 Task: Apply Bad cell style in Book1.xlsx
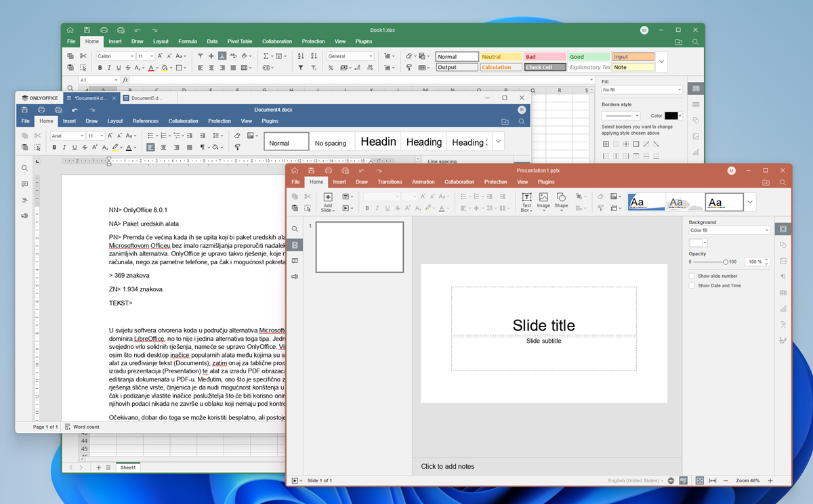click(545, 57)
